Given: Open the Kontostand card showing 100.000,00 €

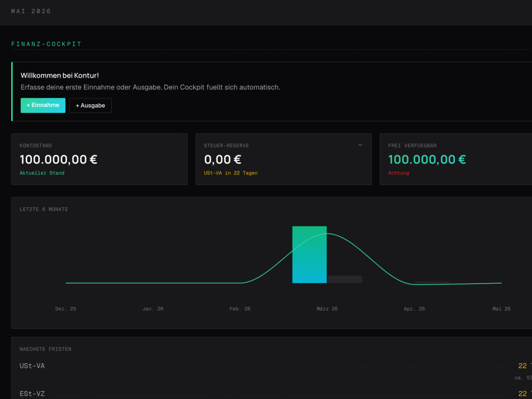Looking at the screenshot, I should 99,159.
